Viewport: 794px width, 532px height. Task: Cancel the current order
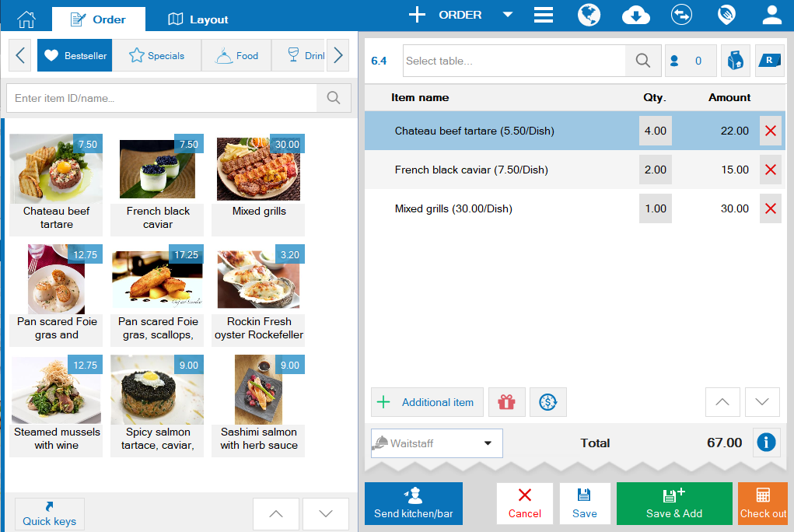click(x=525, y=504)
